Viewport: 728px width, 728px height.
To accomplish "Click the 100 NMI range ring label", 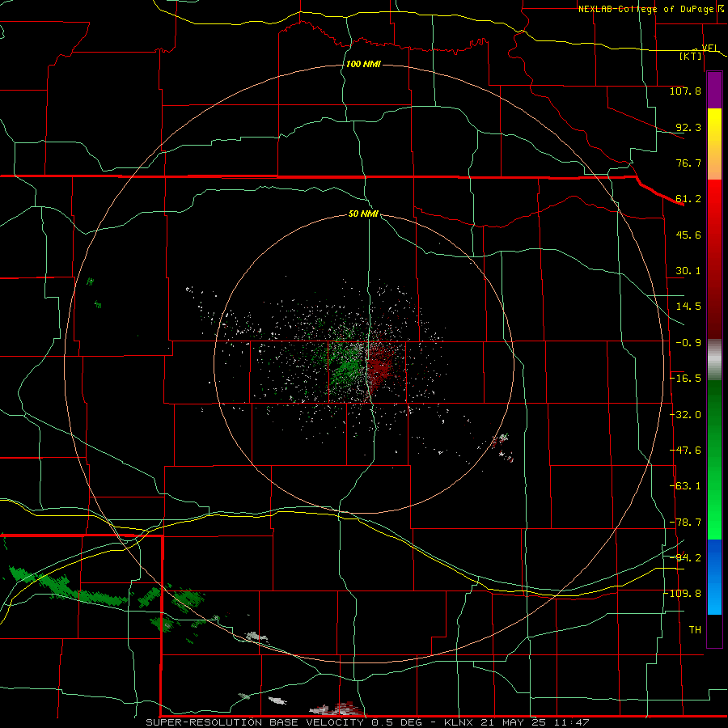I will pyautogui.click(x=363, y=64).
